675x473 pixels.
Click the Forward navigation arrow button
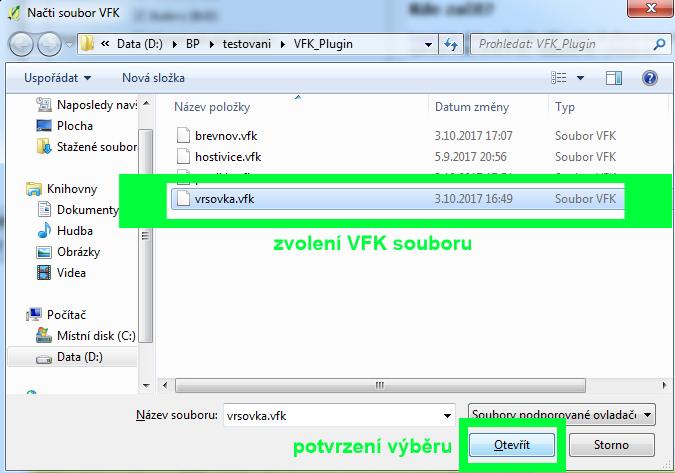click(x=49, y=44)
